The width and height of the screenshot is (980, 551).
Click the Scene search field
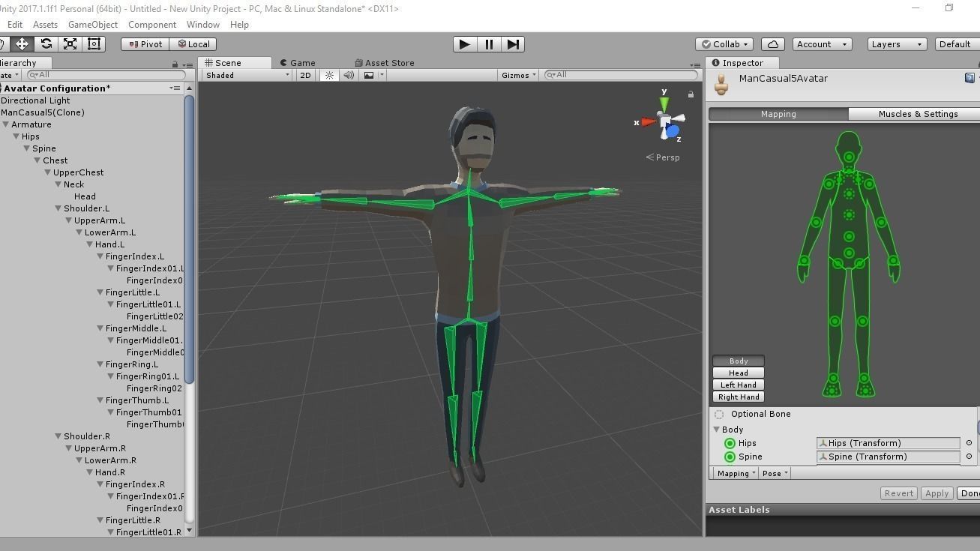click(622, 75)
